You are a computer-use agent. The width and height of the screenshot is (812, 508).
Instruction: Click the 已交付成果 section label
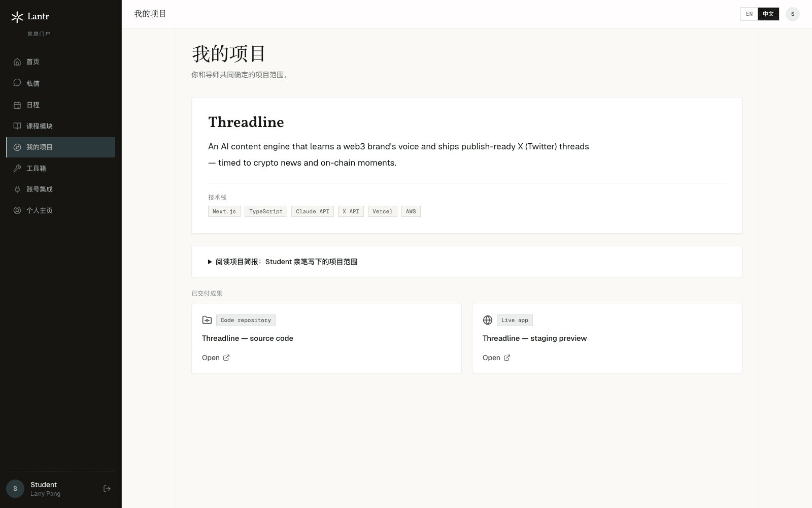click(207, 293)
